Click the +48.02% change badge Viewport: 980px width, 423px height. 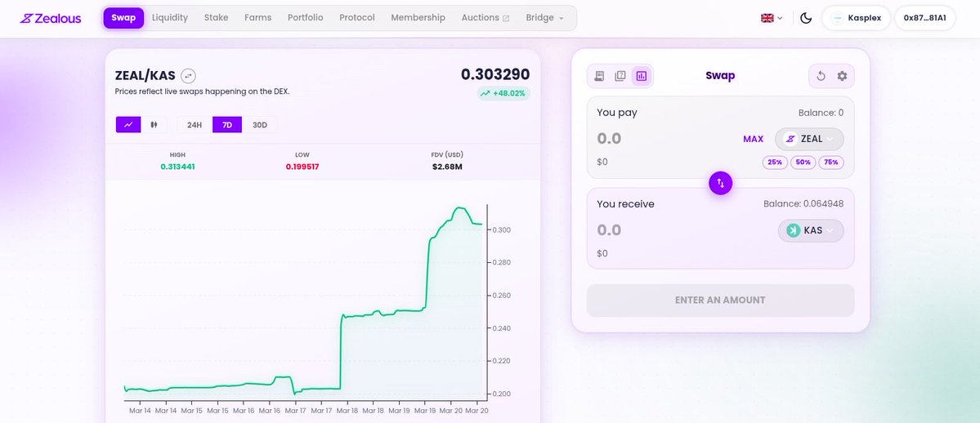503,94
